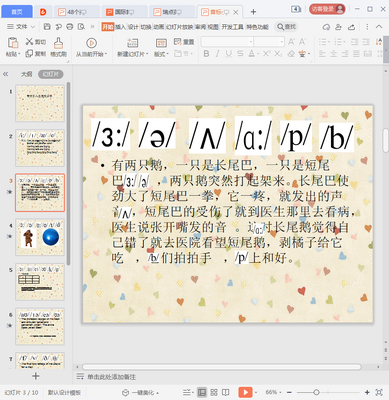Click the WPS docer flame icon tab
This screenshot has width=389, height=400.
[43, 12]
